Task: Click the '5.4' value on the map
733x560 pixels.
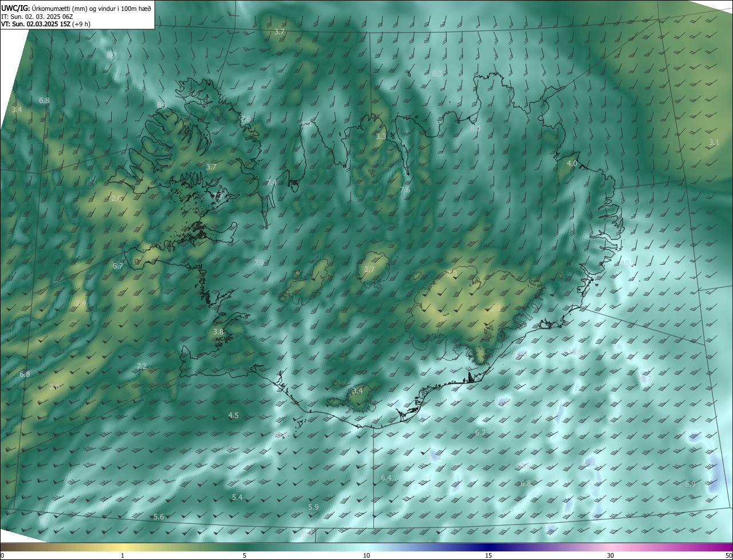Action: pyautogui.click(x=237, y=497)
